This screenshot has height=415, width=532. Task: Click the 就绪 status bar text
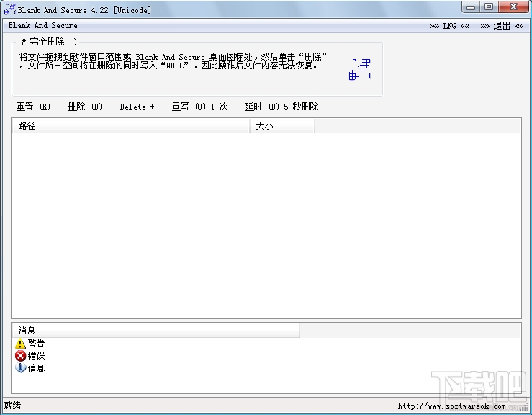point(12,406)
